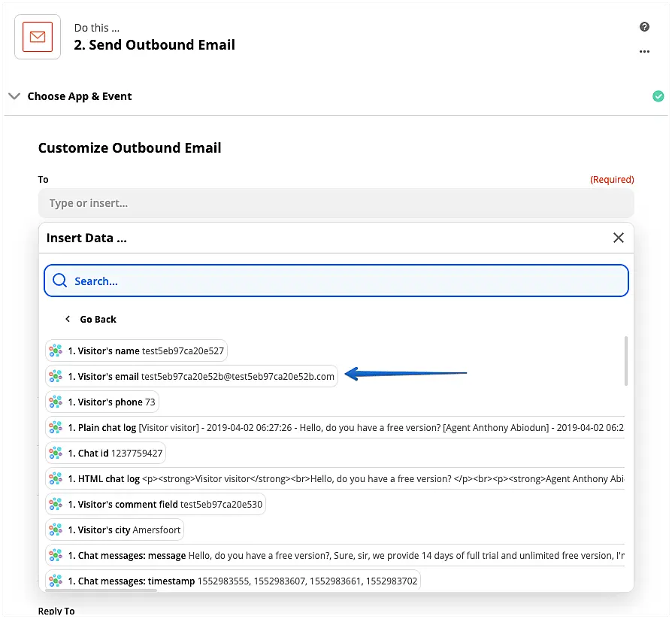Click the icon beside Visitor's city
Image resolution: width=672 pixels, height=619 pixels.
[x=56, y=530]
